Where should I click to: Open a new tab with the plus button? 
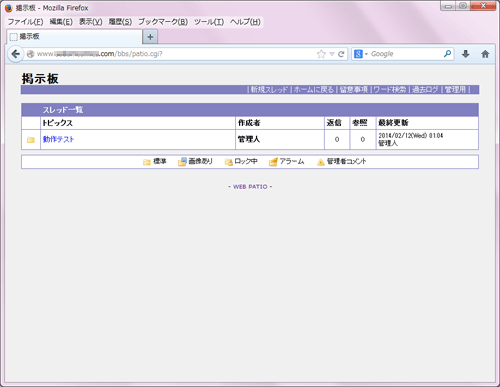[150, 37]
